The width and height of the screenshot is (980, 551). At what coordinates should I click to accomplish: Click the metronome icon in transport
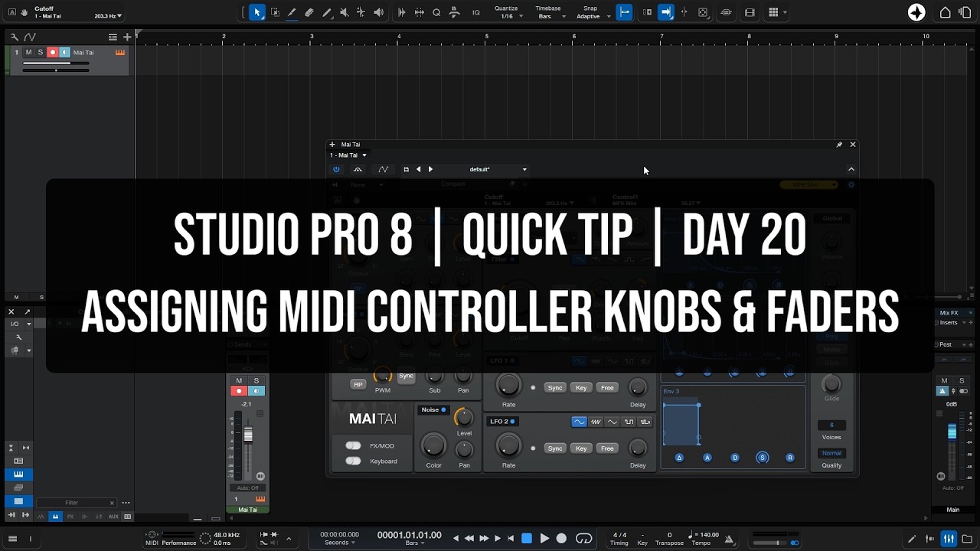tap(729, 539)
